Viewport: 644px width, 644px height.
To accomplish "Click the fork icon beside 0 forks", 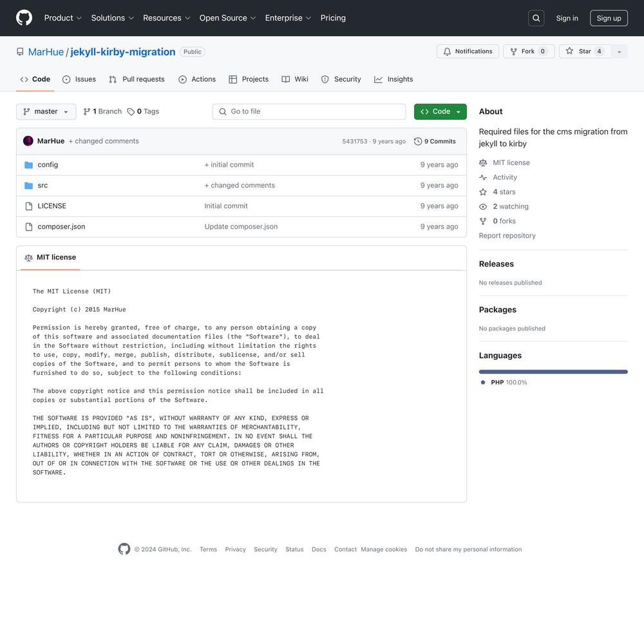I will click(483, 221).
